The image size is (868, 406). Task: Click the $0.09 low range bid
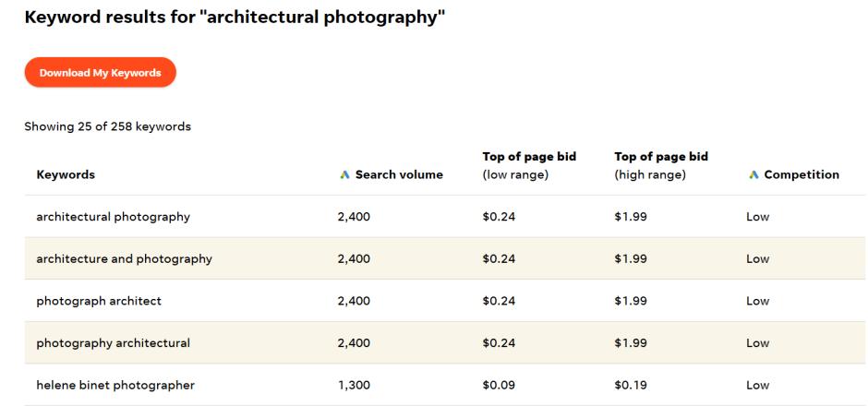click(x=496, y=385)
